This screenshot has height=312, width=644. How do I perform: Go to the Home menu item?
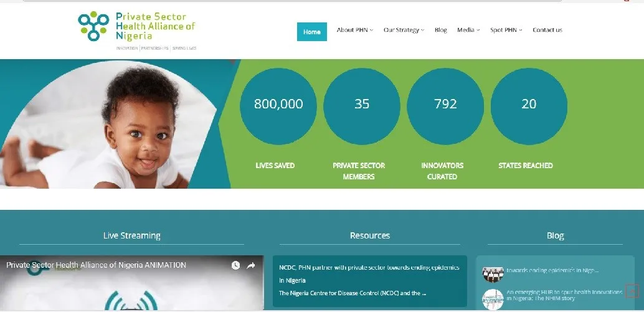coord(312,32)
